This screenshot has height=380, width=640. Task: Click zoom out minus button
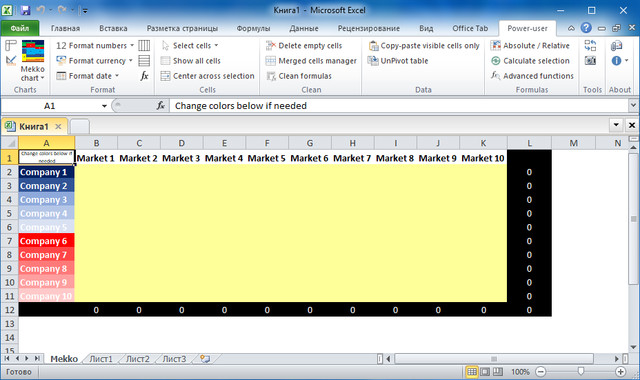coord(540,371)
